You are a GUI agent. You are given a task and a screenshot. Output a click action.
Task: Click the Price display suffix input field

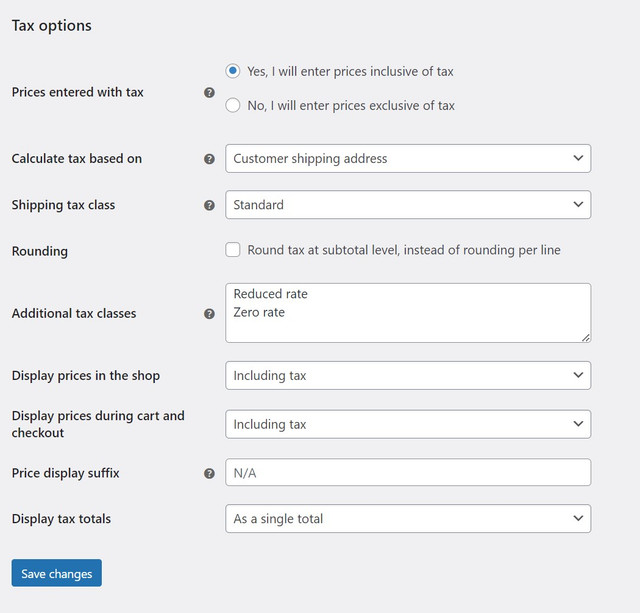tap(408, 473)
